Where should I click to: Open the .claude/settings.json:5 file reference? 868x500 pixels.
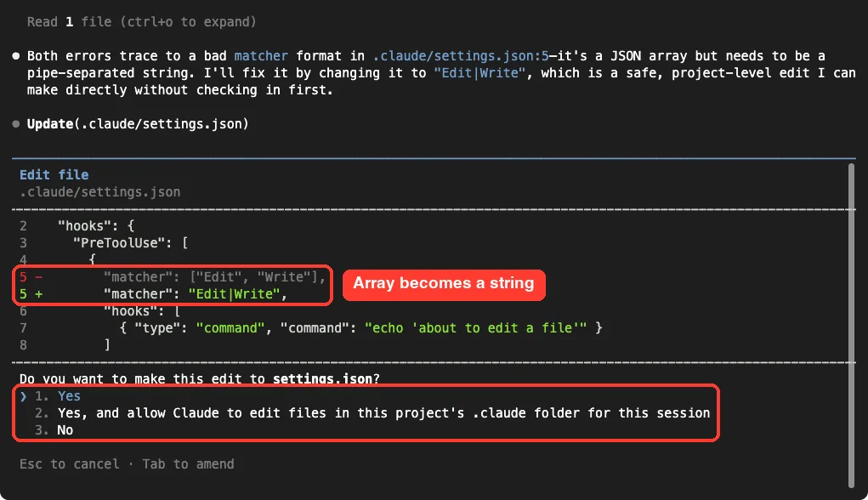pyautogui.click(x=461, y=56)
